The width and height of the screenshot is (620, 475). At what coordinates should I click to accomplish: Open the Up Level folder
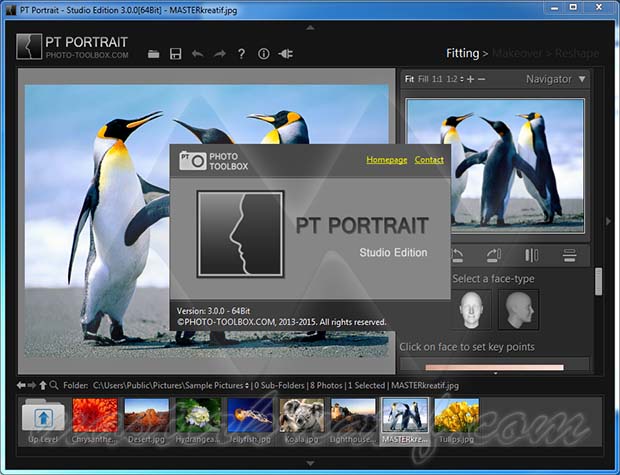tap(43, 421)
